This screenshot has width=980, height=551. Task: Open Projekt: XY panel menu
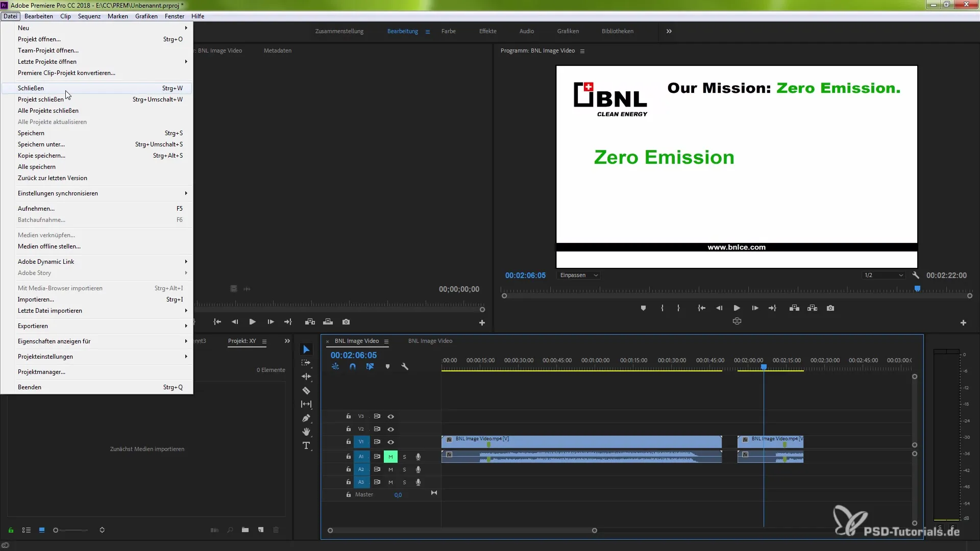(264, 341)
